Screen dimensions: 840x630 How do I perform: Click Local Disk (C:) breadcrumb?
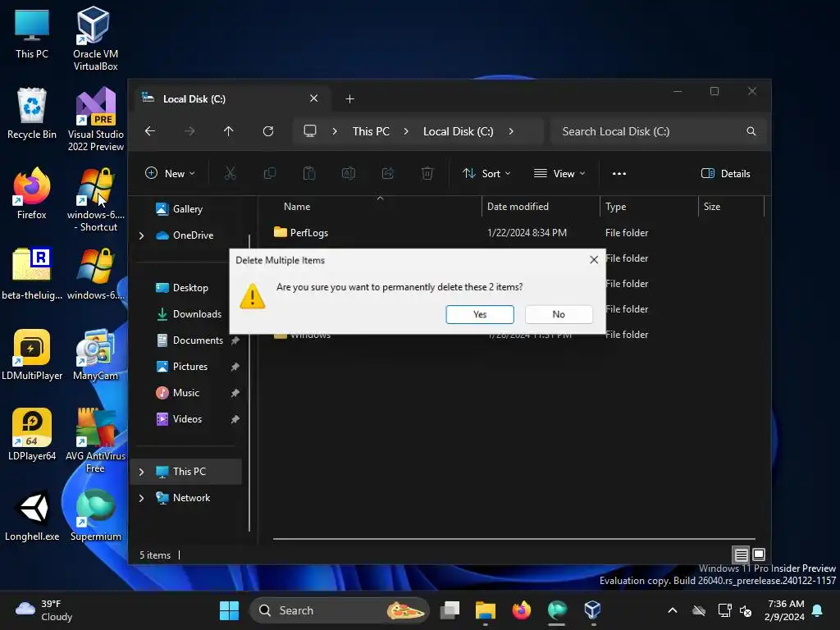(x=458, y=131)
